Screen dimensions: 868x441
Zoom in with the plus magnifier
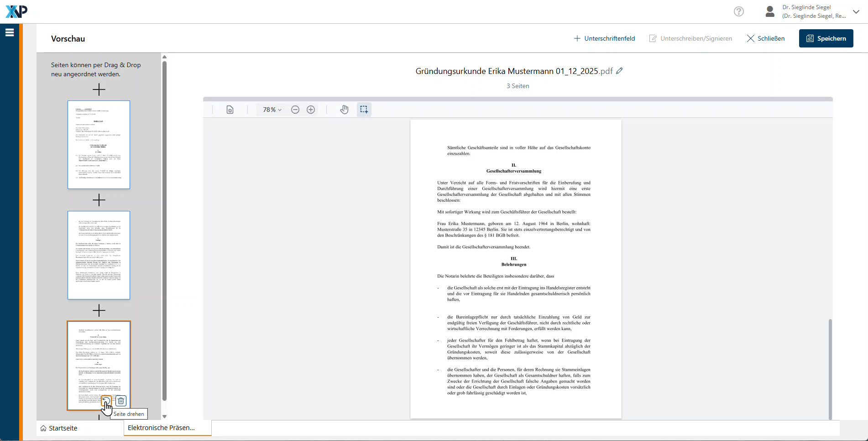click(x=311, y=110)
